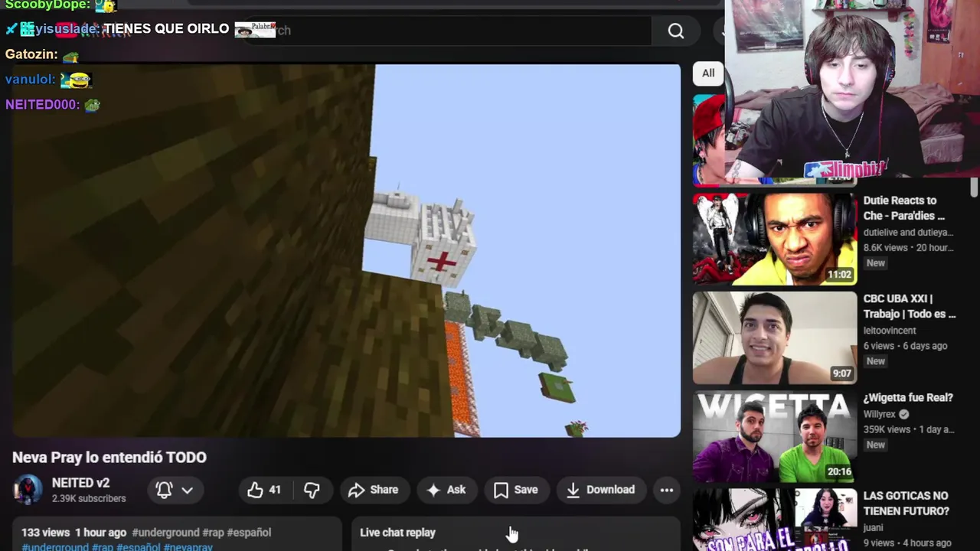Click the page scrollbar on the right edge

click(974, 188)
